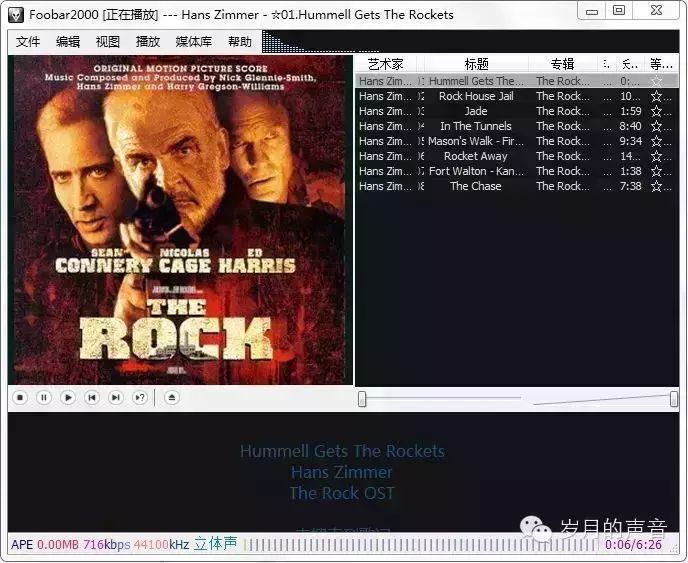Click duration 8:40 of In The Tunnels
The height and width of the screenshot is (563, 688).
[631, 126]
